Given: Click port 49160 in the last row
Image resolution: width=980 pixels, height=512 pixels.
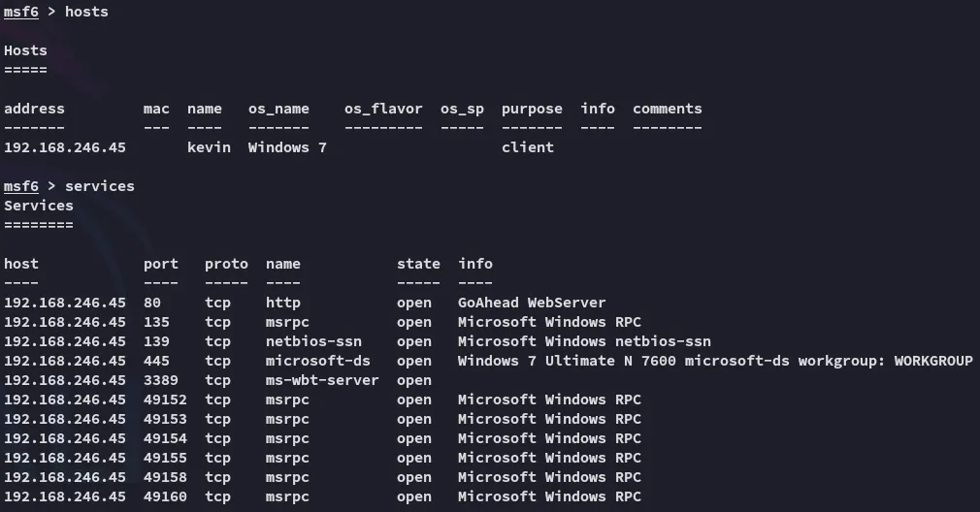Looking at the screenshot, I should pyautogui.click(x=165, y=496).
